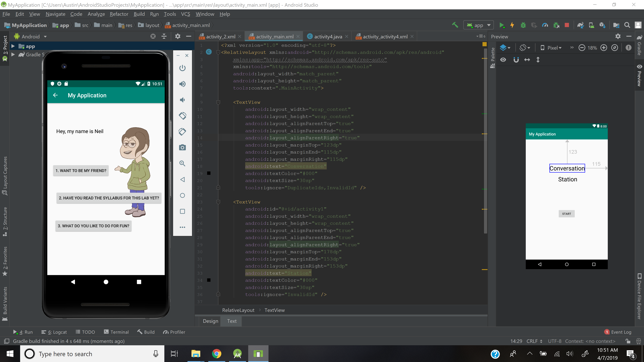This screenshot has width=644, height=362.
Task: Click the red Stop button
Action: [x=567, y=25]
